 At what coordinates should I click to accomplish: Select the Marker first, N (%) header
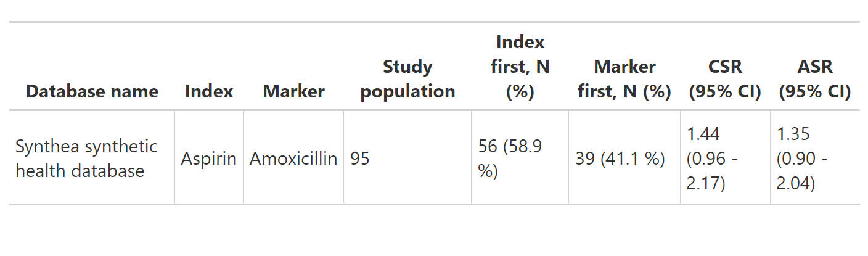(624, 79)
